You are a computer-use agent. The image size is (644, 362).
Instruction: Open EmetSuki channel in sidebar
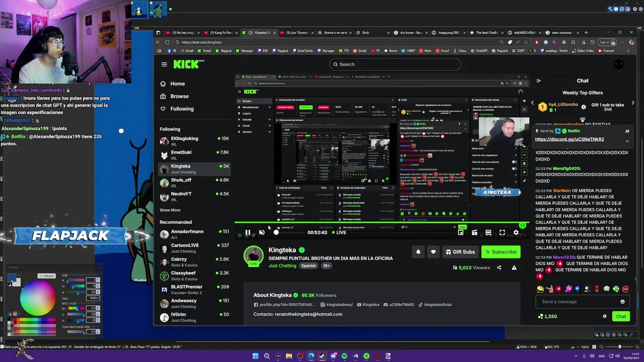(194, 155)
